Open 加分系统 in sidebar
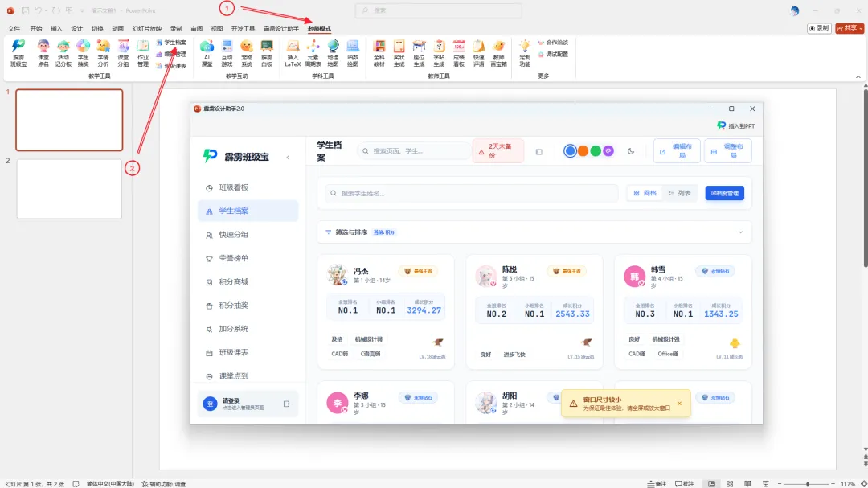This screenshot has width=868, height=488. (x=248, y=329)
